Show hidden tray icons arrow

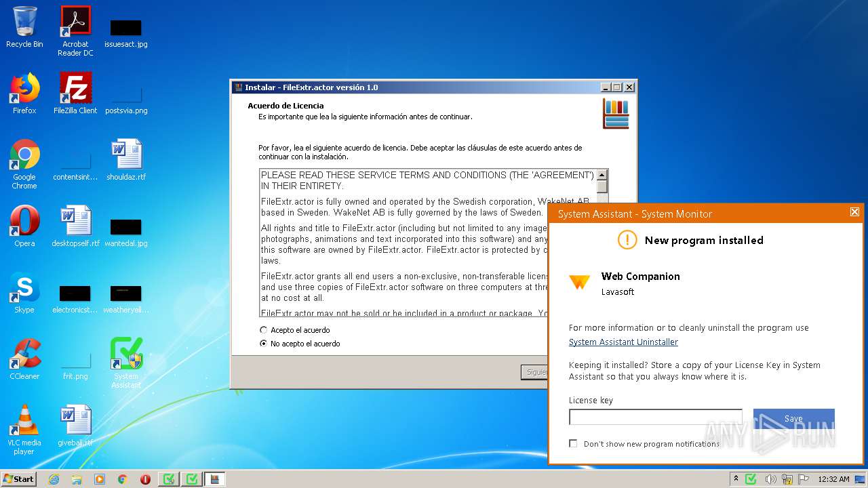736,479
